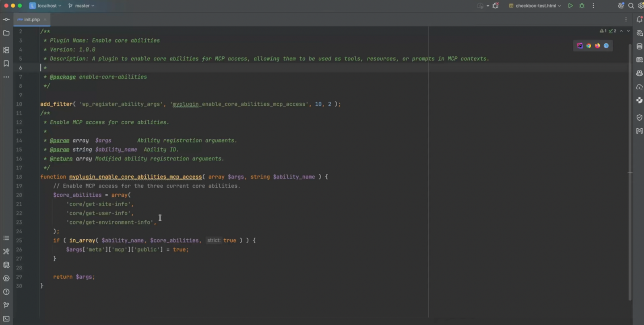Open the Git tool window
The width and height of the screenshot is (644, 325).
[x=6, y=305]
